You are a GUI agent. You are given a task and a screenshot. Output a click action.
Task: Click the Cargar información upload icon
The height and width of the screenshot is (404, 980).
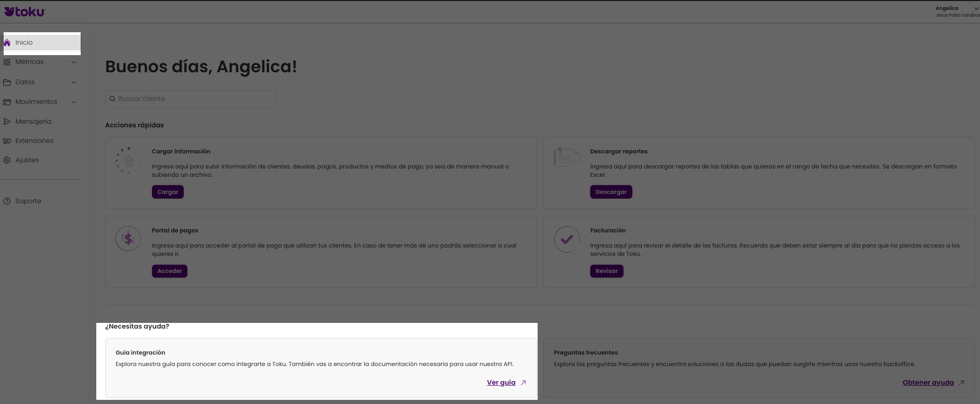pyautogui.click(x=128, y=160)
